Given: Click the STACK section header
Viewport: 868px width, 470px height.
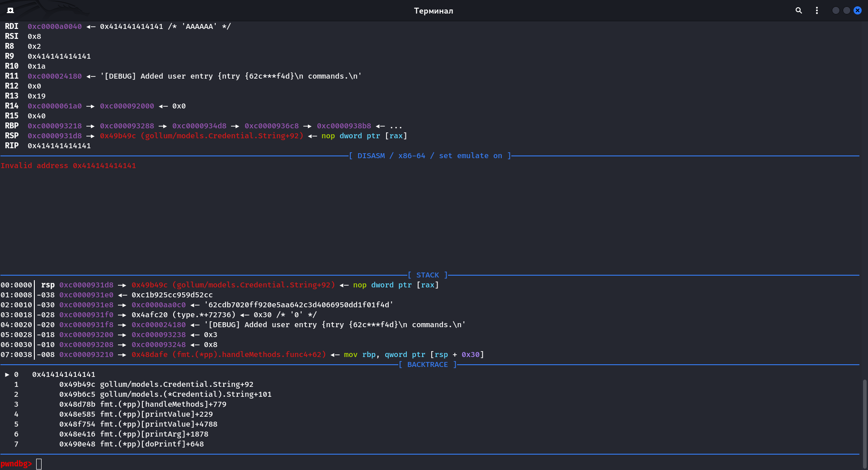Looking at the screenshot, I should click(427, 275).
